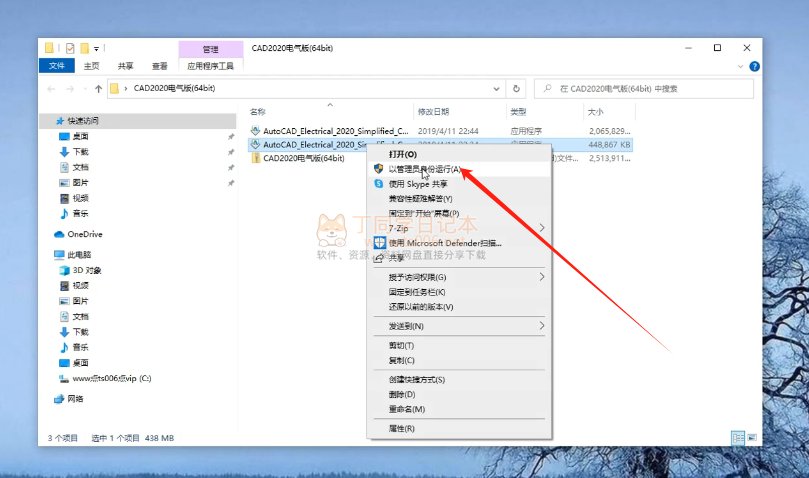Open 下载 under 此电脑
This screenshot has height=478, width=809.
click(80, 332)
